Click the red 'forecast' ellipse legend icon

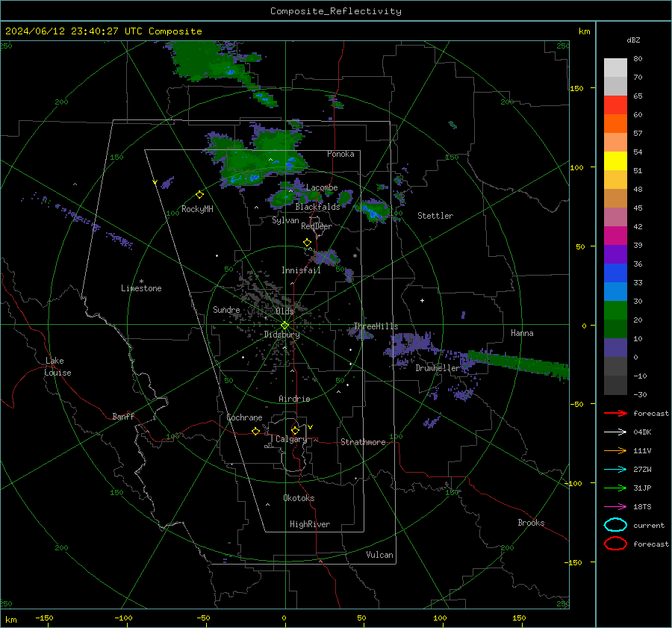click(x=615, y=544)
